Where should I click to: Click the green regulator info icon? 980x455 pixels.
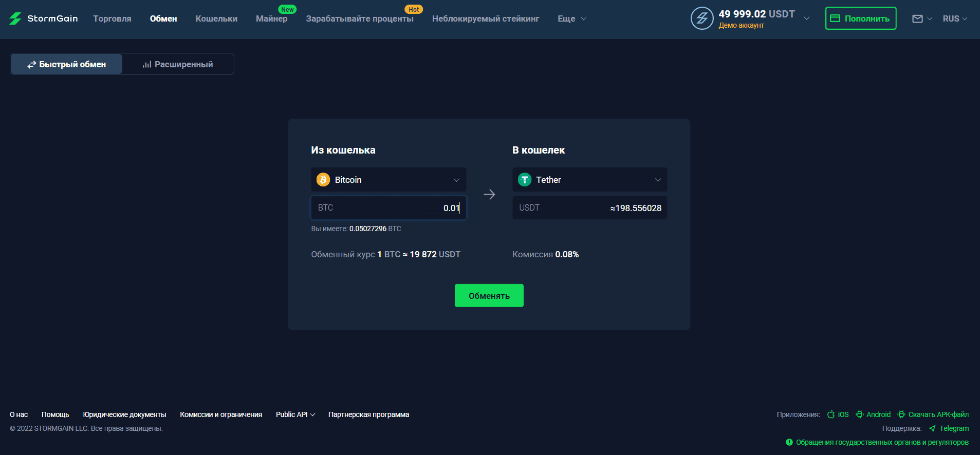coord(789,442)
